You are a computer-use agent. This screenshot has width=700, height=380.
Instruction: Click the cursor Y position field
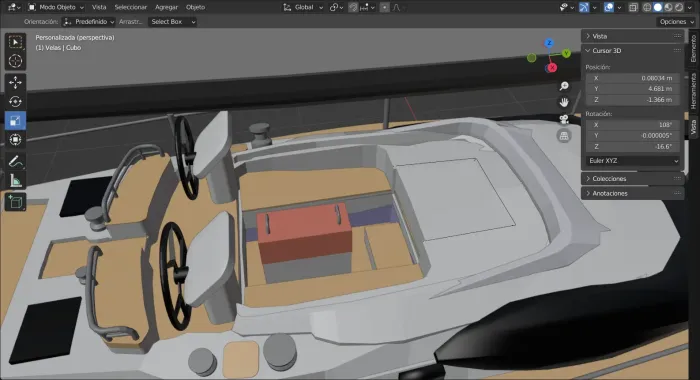coord(633,89)
